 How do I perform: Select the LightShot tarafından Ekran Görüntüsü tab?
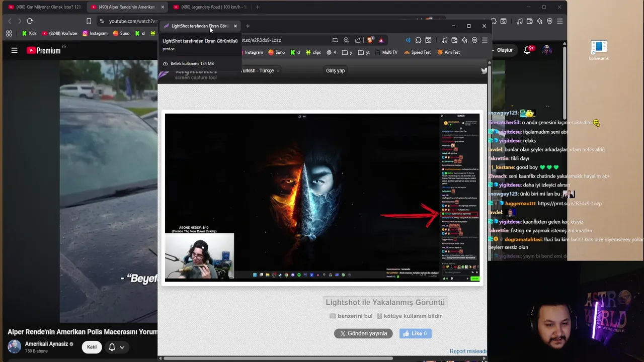click(200, 26)
